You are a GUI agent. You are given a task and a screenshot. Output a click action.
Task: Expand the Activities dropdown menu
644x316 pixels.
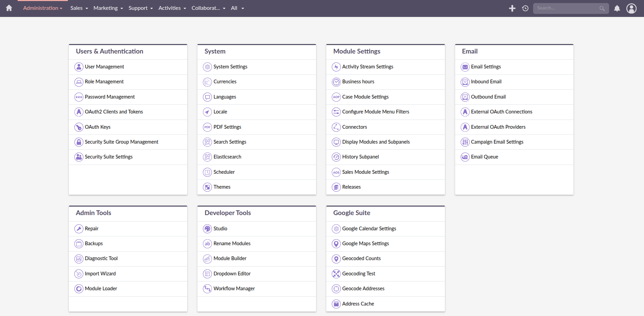(x=172, y=8)
